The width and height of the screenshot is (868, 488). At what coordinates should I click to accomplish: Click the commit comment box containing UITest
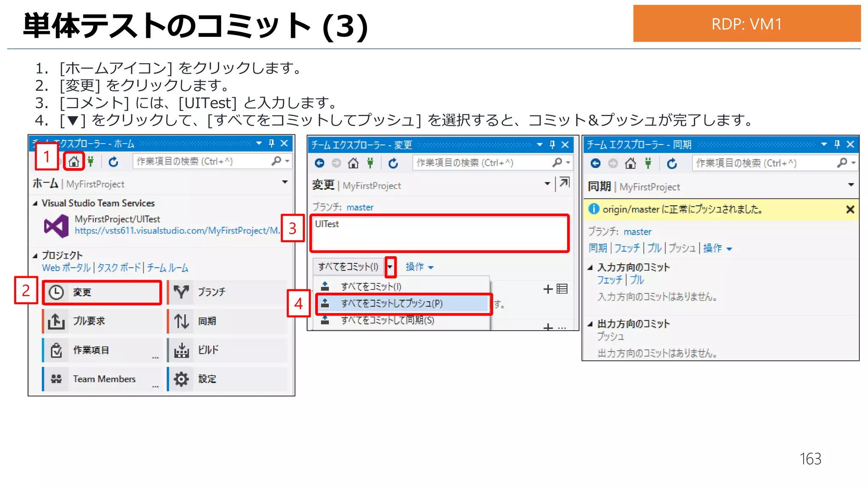pyautogui.click(x=440, y=234)
